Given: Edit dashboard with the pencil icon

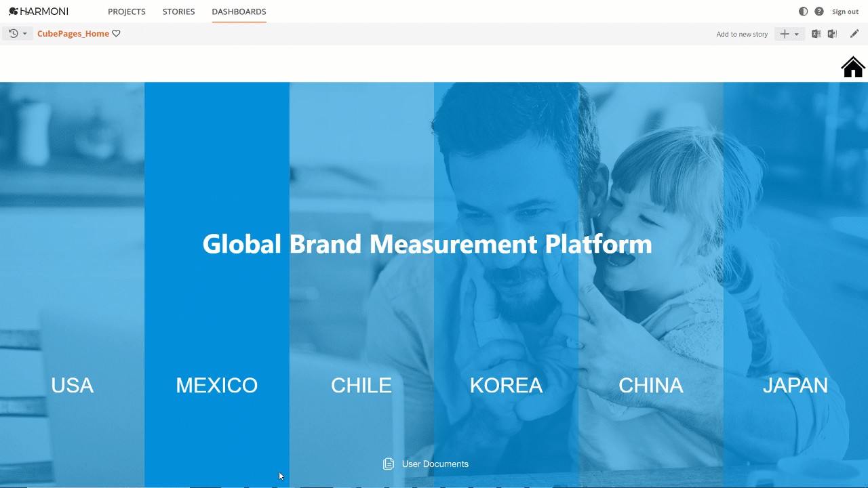Looking at the screenshot, I should 854,34.
